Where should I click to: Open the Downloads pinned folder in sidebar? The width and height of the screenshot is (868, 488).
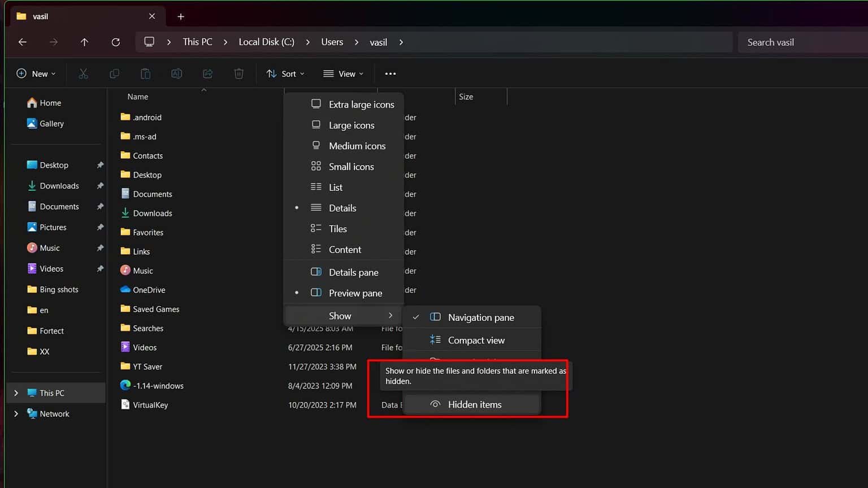[x=59, y=185]
